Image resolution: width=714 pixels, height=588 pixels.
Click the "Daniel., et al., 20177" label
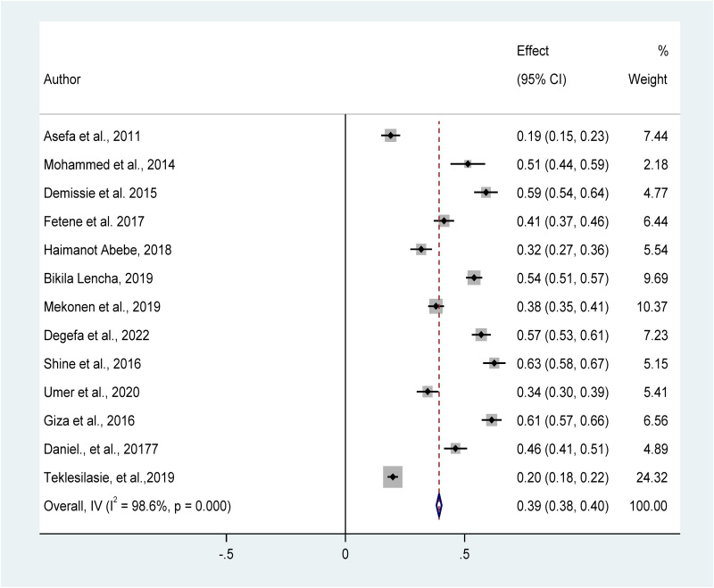click(101, 449)
